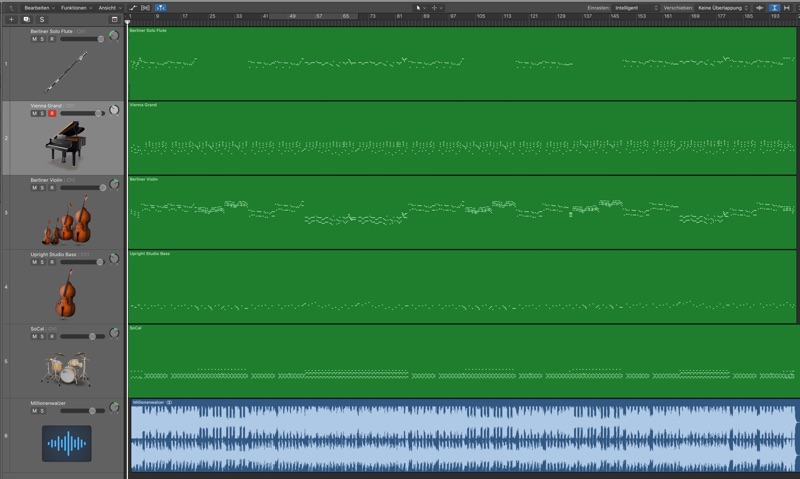The image size is (800, 479).
Task: Open the Funktionen menu
Action: click(x=76, y=8)
